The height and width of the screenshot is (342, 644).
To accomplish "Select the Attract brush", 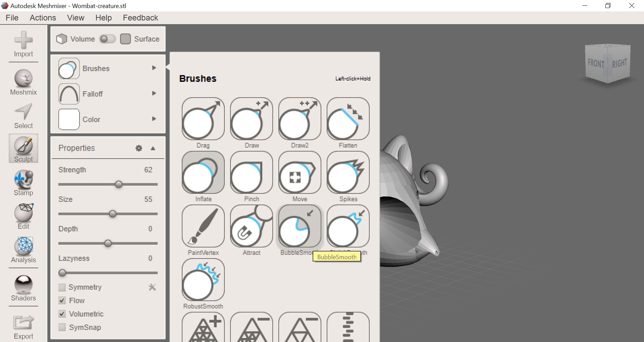I will [251, 226].
